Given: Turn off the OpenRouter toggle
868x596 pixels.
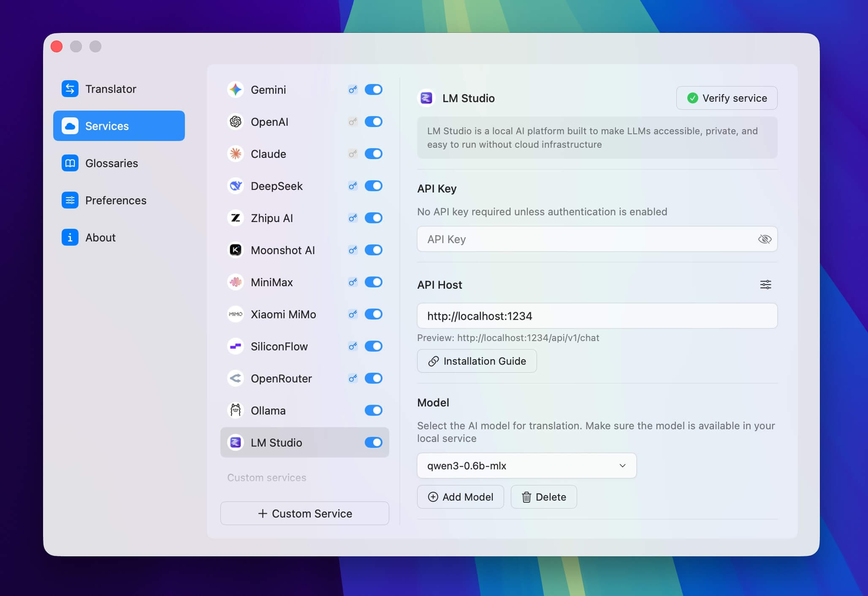Looking at the screenshot, I should (374, 378).
